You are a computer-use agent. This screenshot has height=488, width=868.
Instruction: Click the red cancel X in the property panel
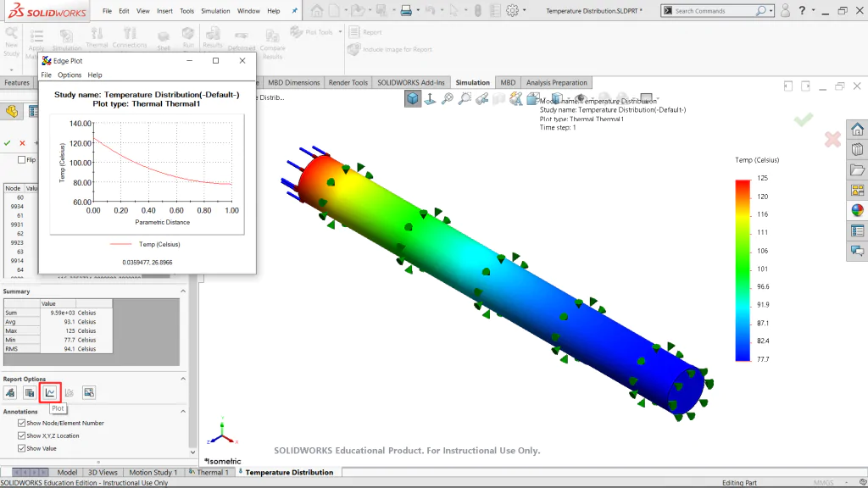tap(22, 142)
